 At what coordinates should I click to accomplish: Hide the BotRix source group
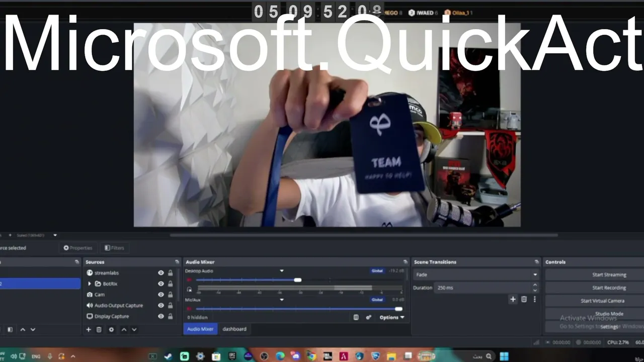pyautogui.click(x=161, y=284)
